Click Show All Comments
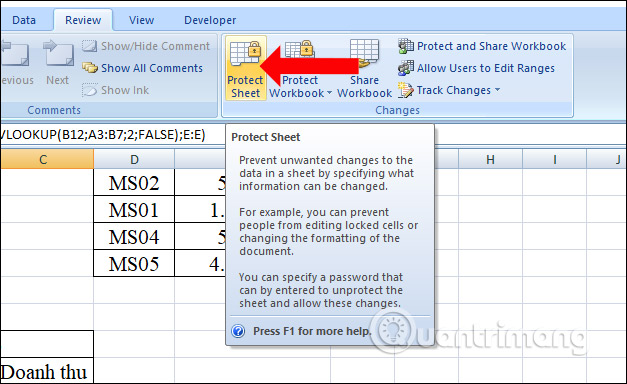 [143, 68]
